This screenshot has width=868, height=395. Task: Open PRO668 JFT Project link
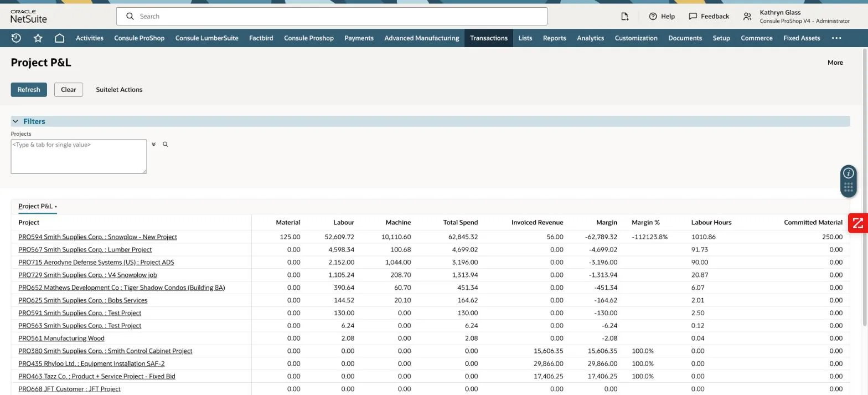pos(69,389)
